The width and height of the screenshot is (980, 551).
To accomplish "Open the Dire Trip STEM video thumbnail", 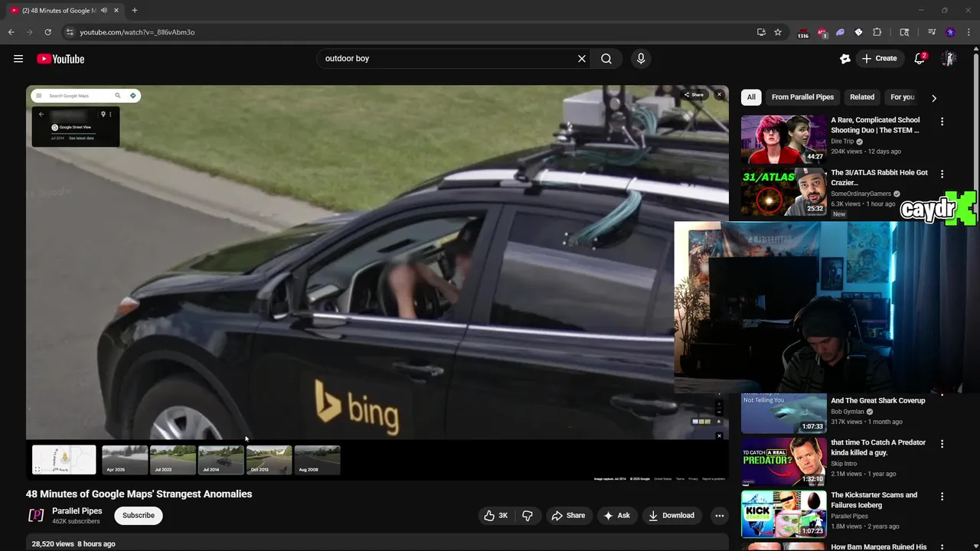I will 784,139.
